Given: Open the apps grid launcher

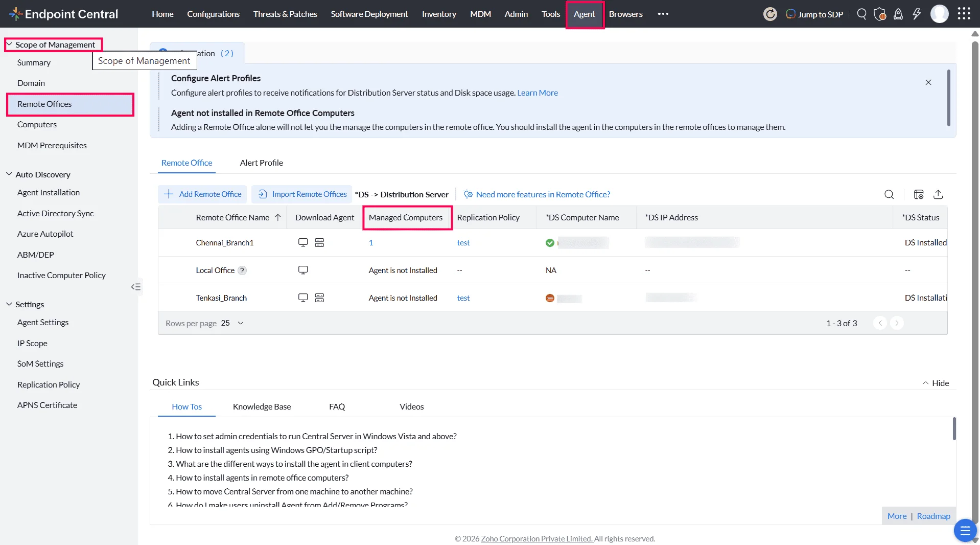Looking at the screenshot, I should [964, 14].
